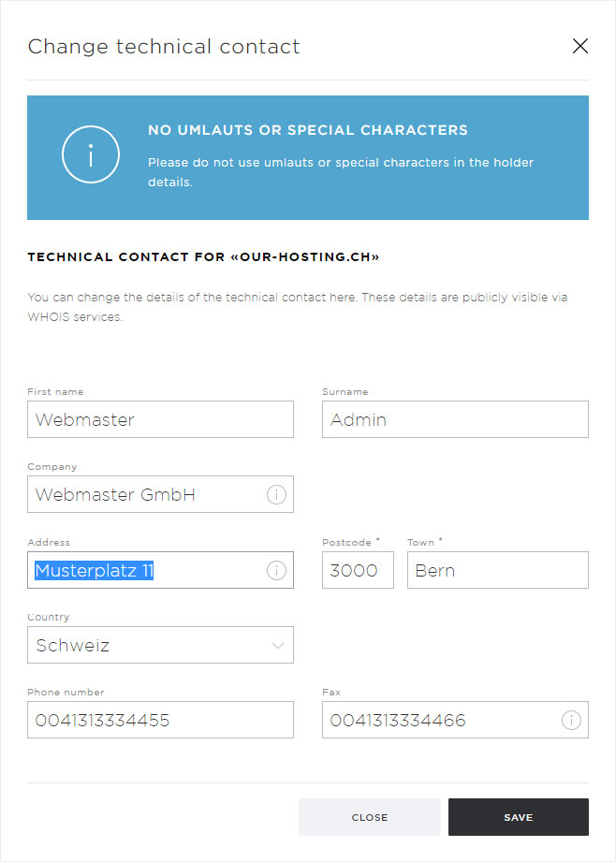Click the grey CLOSE button

click(x=370, y=817)
